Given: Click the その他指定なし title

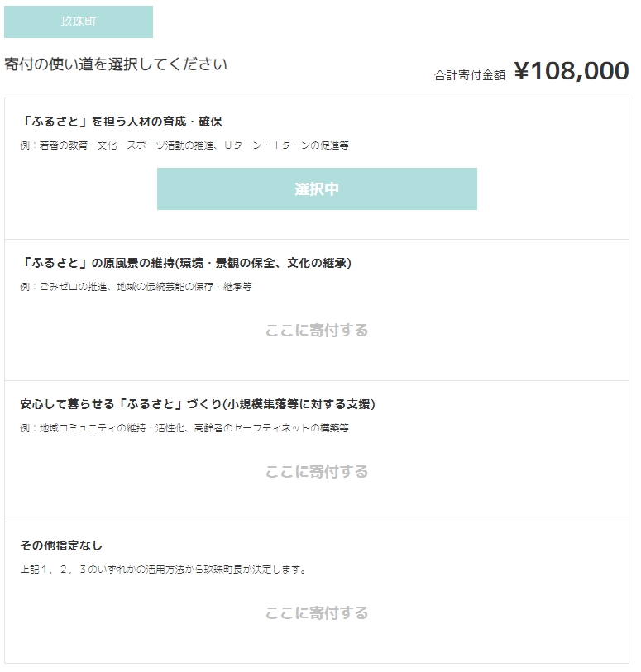Looking at the screenshot, I should (x=61, y=546).
